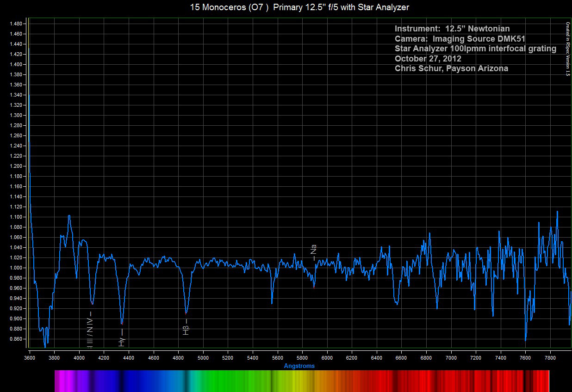Select the 'Camera: Imaging Source DMK51' annotation line
This screenshot has height=392, width=572.
click(x=460, y=39)
